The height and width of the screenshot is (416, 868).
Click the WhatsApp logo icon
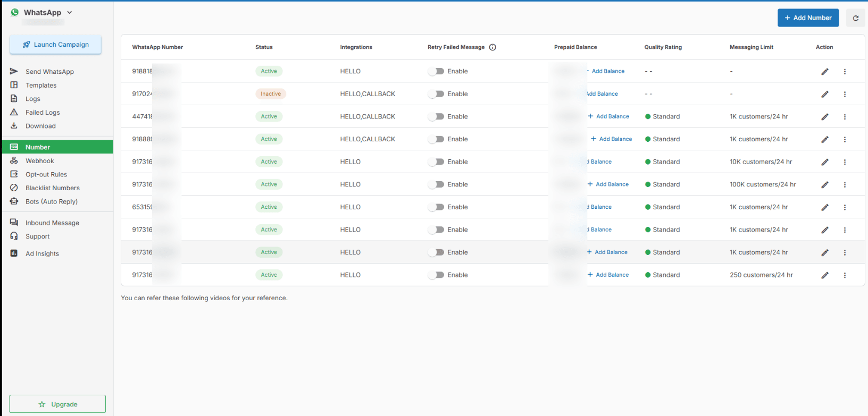(15, 12)
